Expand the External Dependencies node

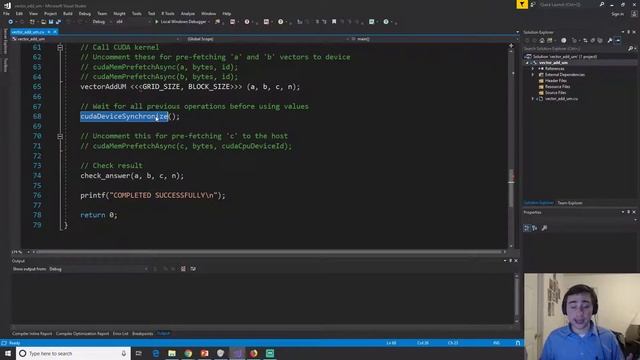[533, 75]
